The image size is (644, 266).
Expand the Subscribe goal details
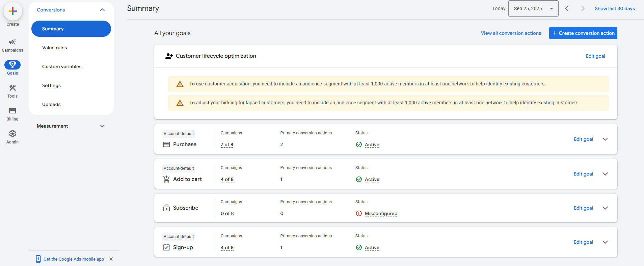point(605,208)
